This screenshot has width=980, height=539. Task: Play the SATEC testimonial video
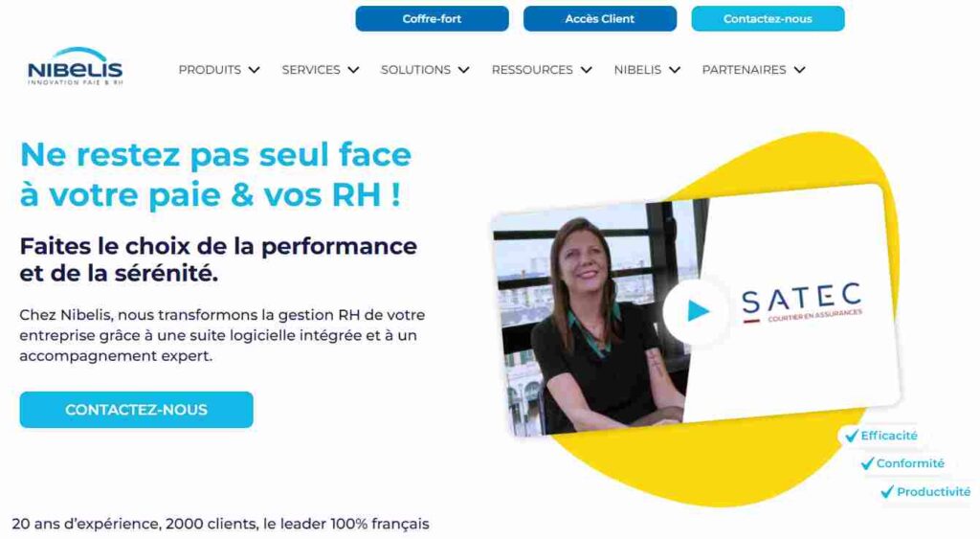[x=697, y=311]
